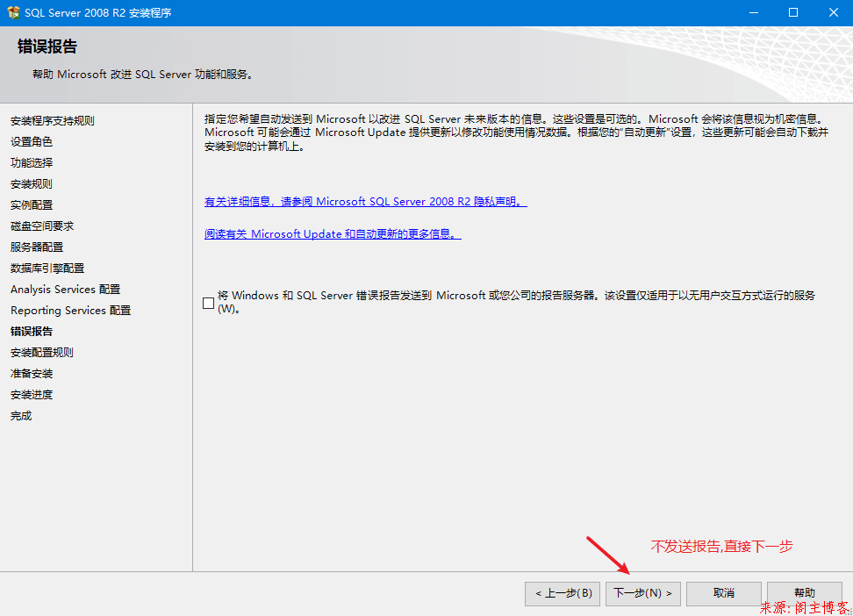The image size is (853, 616).
Task: Click the 取消 cancel button
Action: [723, 594]
